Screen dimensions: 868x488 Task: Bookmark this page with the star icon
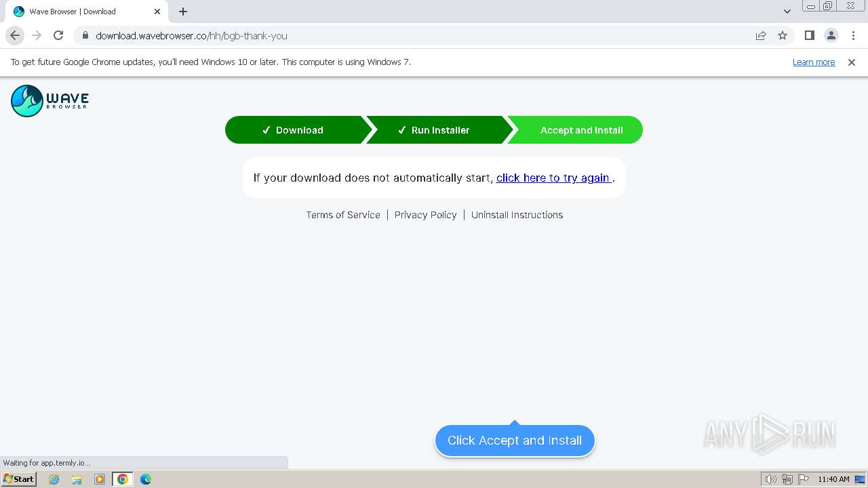pyautogui.click(x=783, y=35)
